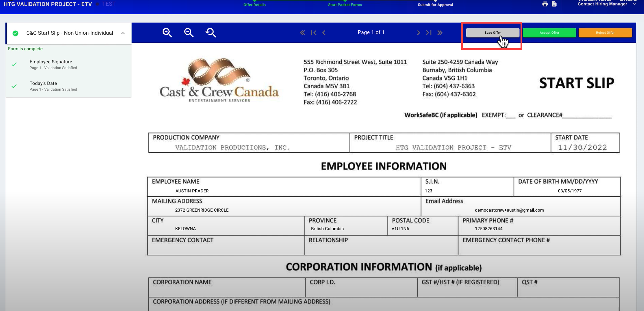This screenshot has height=311, width=644.
Task: Click the TEST label in the header
Action: (109, 4)
